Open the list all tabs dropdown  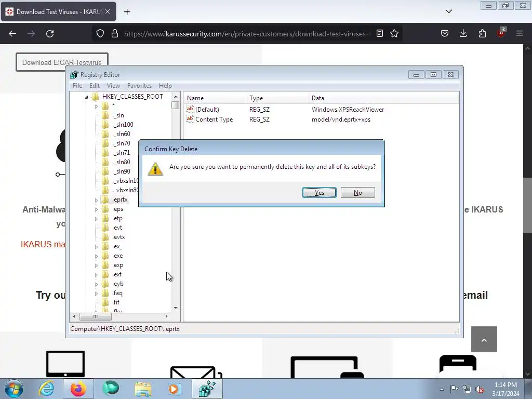(449, 11)
